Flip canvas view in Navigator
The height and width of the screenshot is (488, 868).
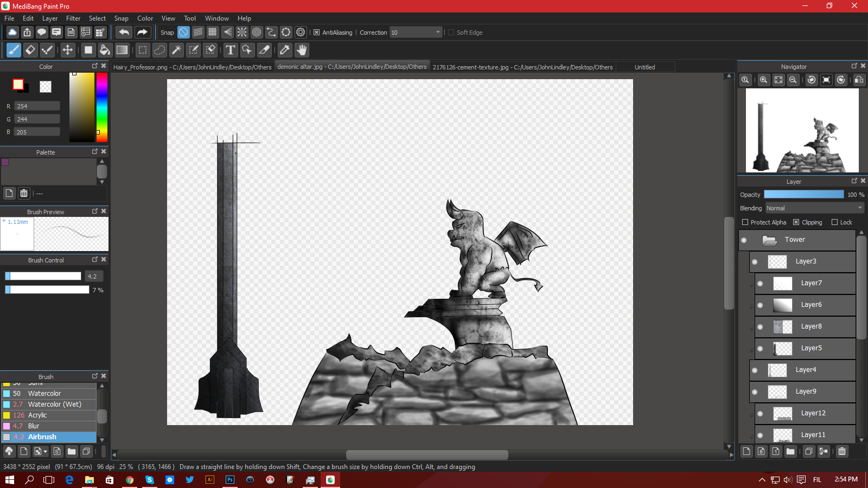point(859,80)
